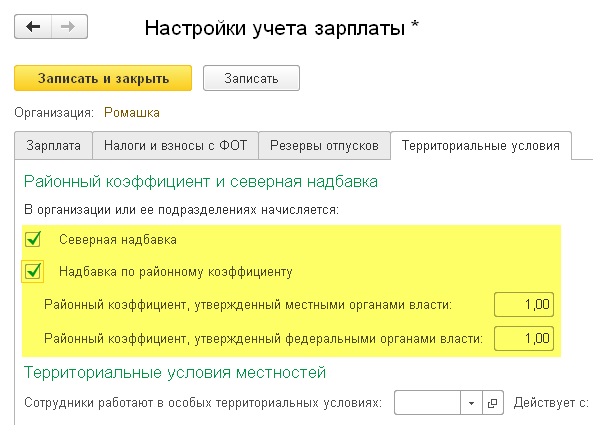Screen dimensions: 608x436
Task: Click the Надбавка по районному коэффициенту label
Action: pyautogui.click(x=176, y=272)
